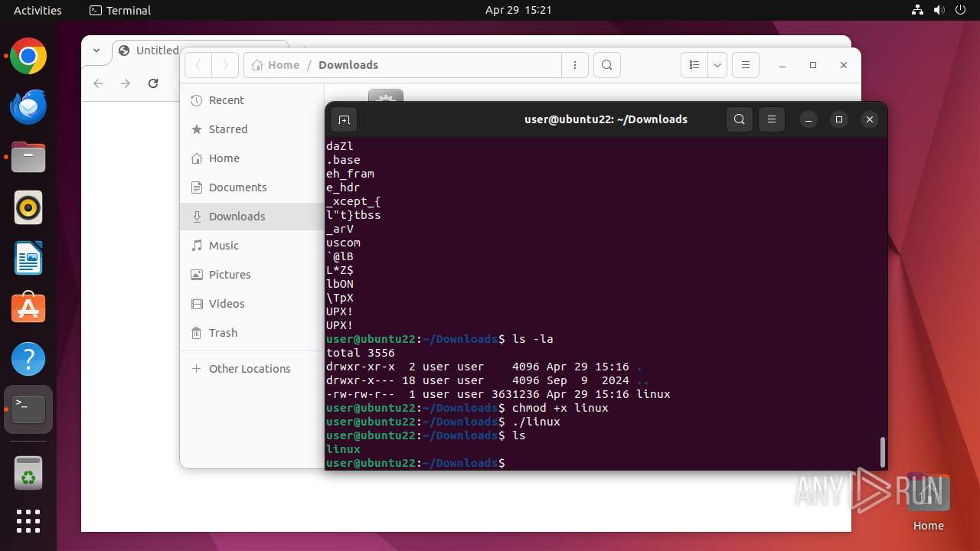
Task: Click the 'linux' filename in ls output
Action: [x=343, y=449]
